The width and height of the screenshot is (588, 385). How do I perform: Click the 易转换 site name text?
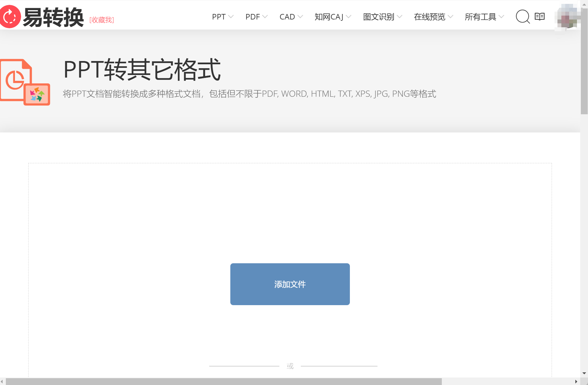[x=53, y=17]
